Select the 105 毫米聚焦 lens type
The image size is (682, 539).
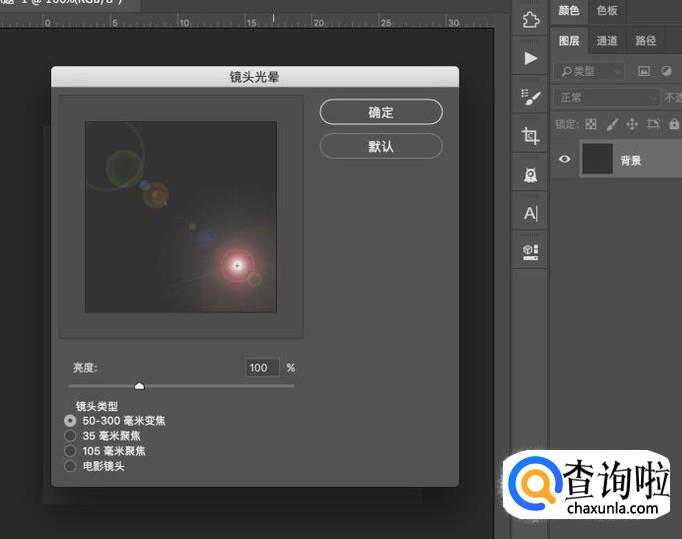(x=70, y=451)
